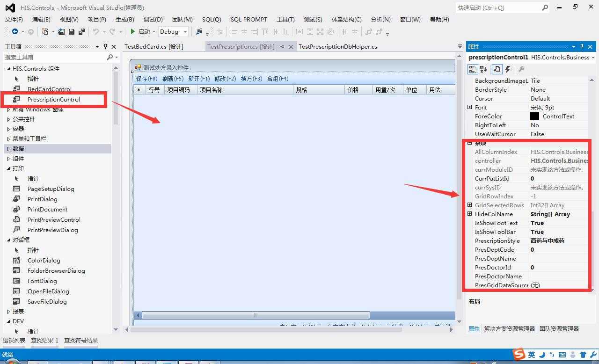Click the wrench Property Pages icon
This screenshot has width=599, height=364.
[521, 69]
